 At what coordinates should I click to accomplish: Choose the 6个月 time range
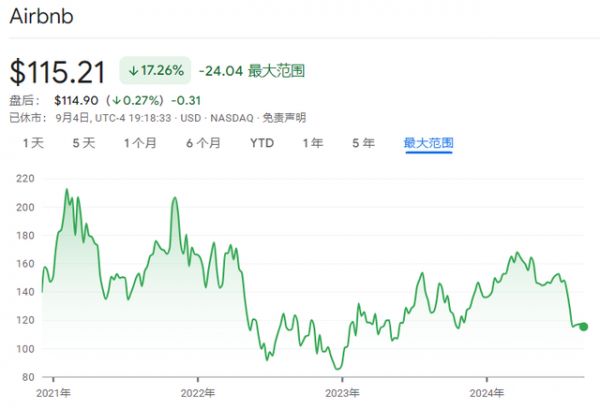click(x=202, y=143)
